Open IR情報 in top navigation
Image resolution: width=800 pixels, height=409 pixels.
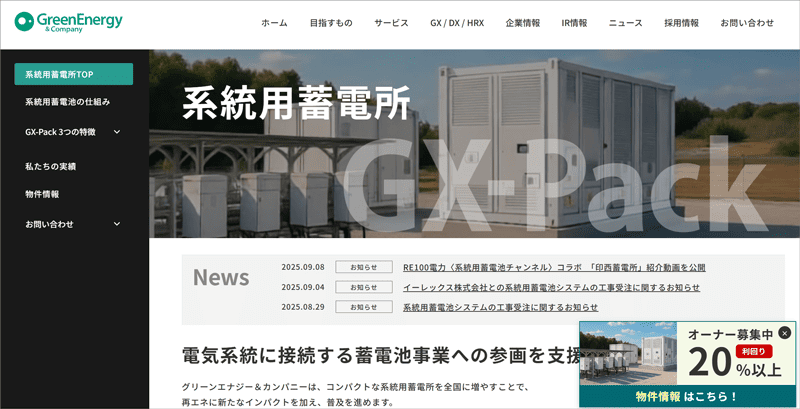tap(575, 22)
